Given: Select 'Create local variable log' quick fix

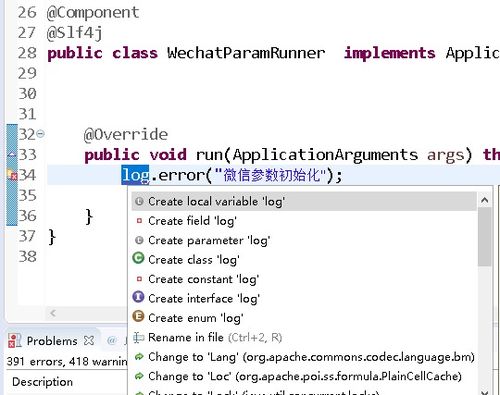Looking at the screenshot, I should [x=304, y=201].
